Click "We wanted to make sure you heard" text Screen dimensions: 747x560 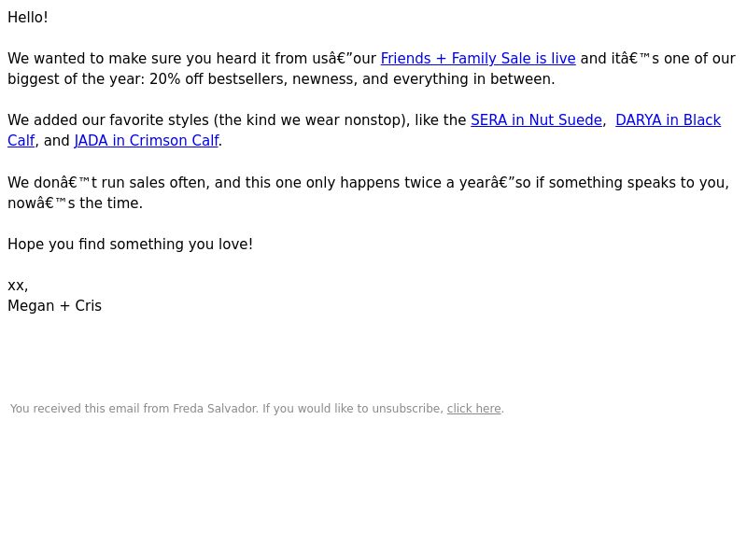tap(139, 59)
